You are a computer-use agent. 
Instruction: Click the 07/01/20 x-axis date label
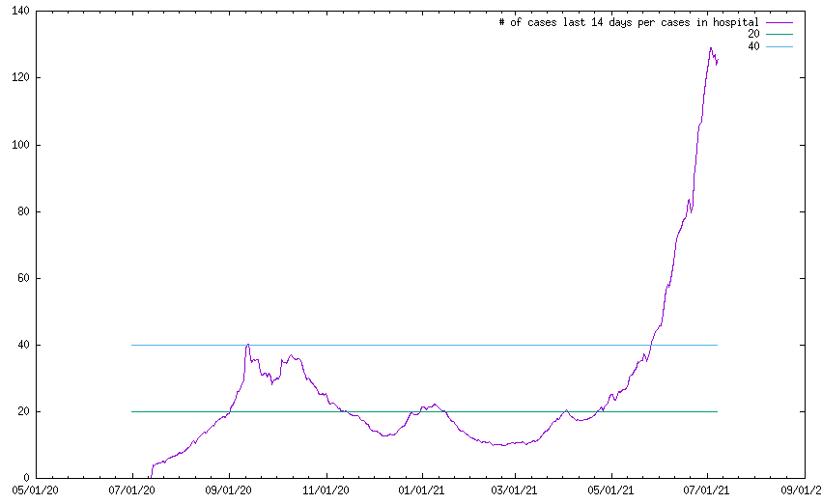tap(132, 490)
